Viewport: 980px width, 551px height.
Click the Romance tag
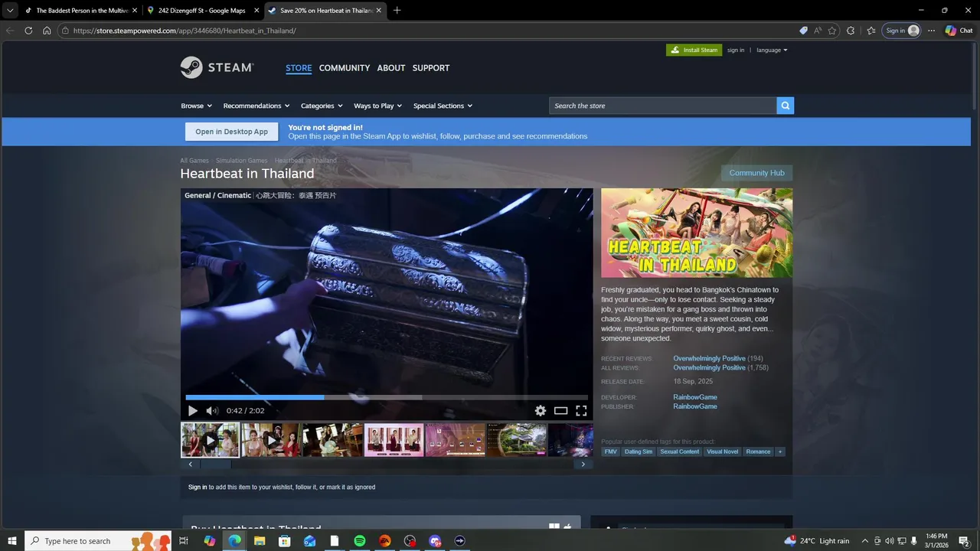click(759, 452)
